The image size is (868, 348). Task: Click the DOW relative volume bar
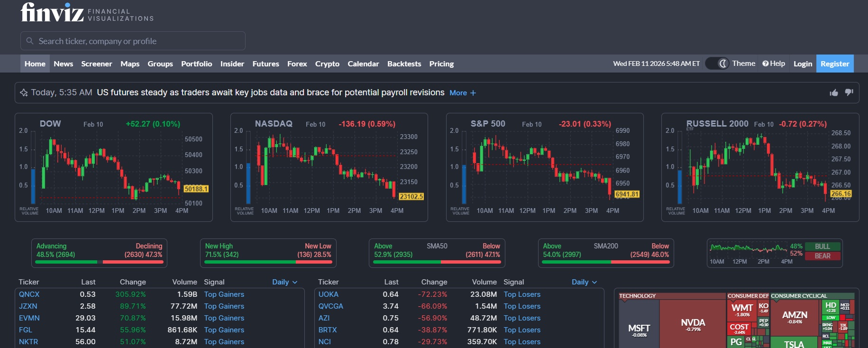33,185
